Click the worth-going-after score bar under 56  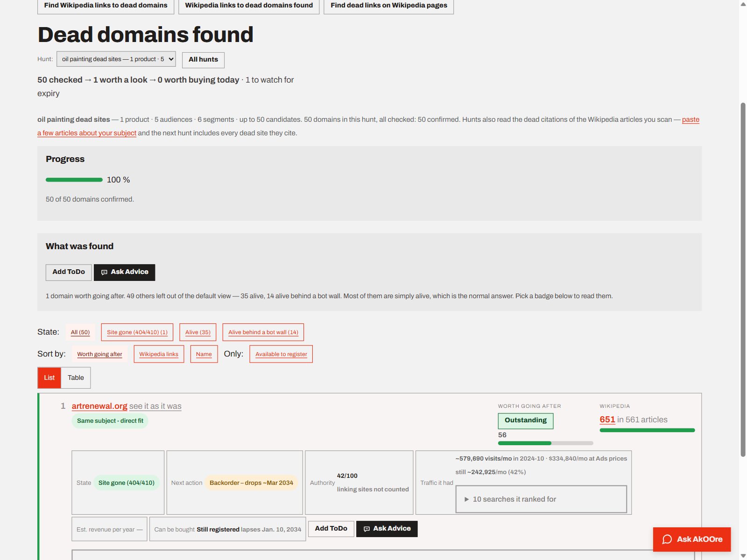pyautogui.click(x=546, y=443)
